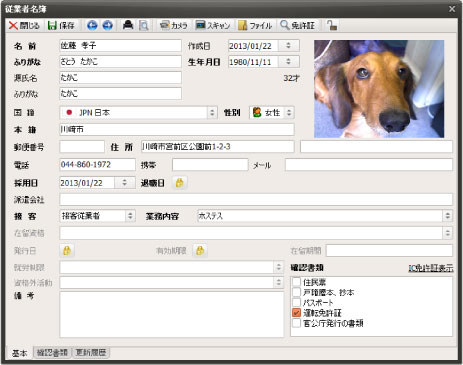Switch to the 更新履歴 tab
The width and height of the screenshot is (463, 365).
[91, 352]
